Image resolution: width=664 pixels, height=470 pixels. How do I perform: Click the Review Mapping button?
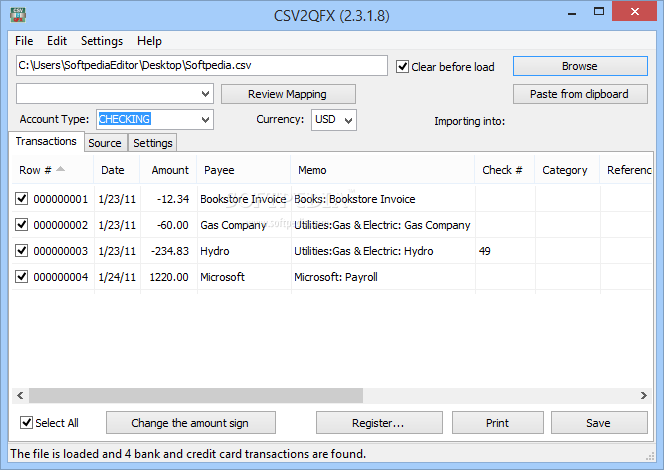point(288,94)
